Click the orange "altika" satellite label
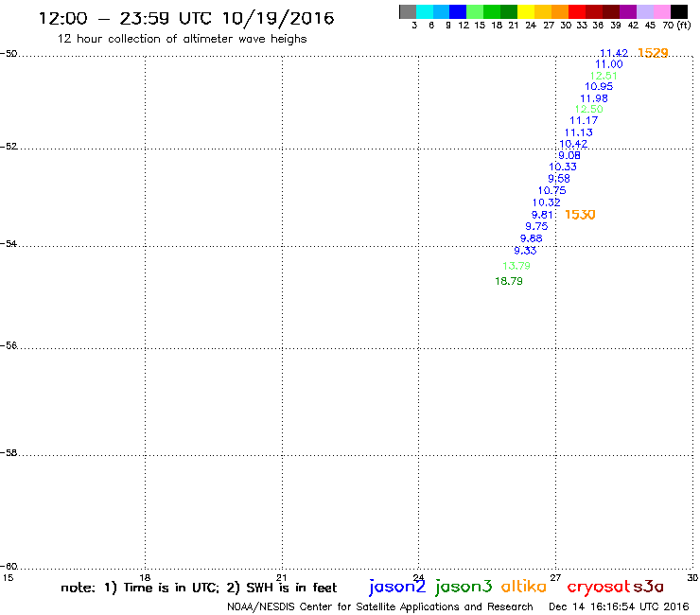Viewport: 700px width, 615px height. tap(524, 587)
